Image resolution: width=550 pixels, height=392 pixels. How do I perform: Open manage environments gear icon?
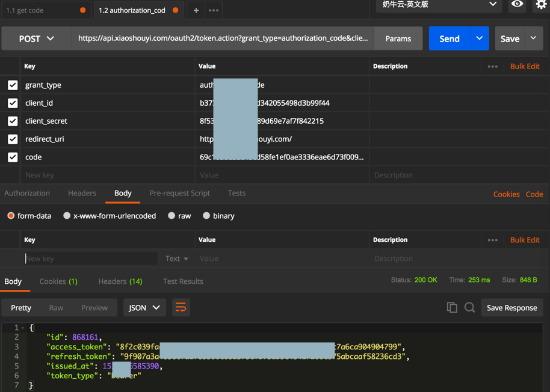pyautogui.click(x=540, y=5)
